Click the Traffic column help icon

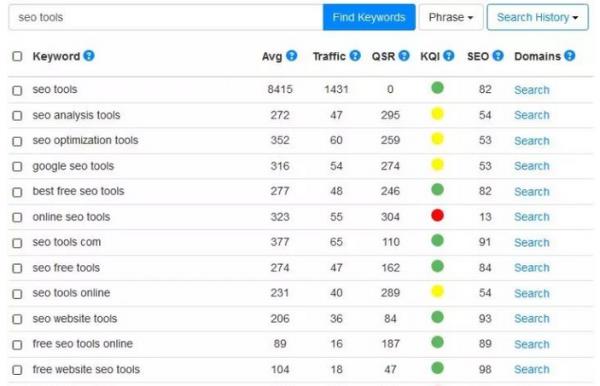click(x=355, y=56)
